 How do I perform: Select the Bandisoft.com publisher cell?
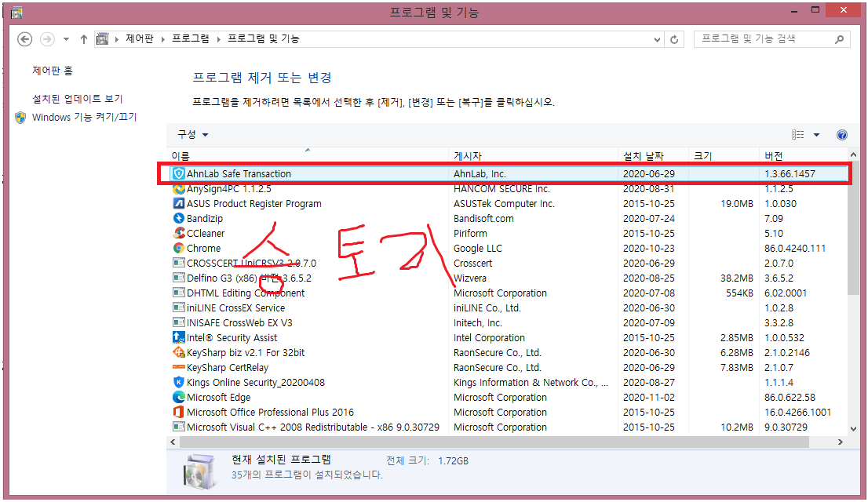(x=483, y=219)
